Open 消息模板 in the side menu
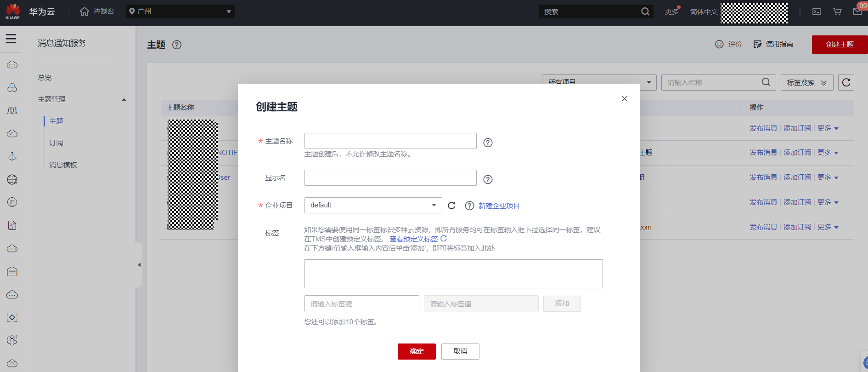The width and height of the screenshot is (868, 372). click(63, 165)
